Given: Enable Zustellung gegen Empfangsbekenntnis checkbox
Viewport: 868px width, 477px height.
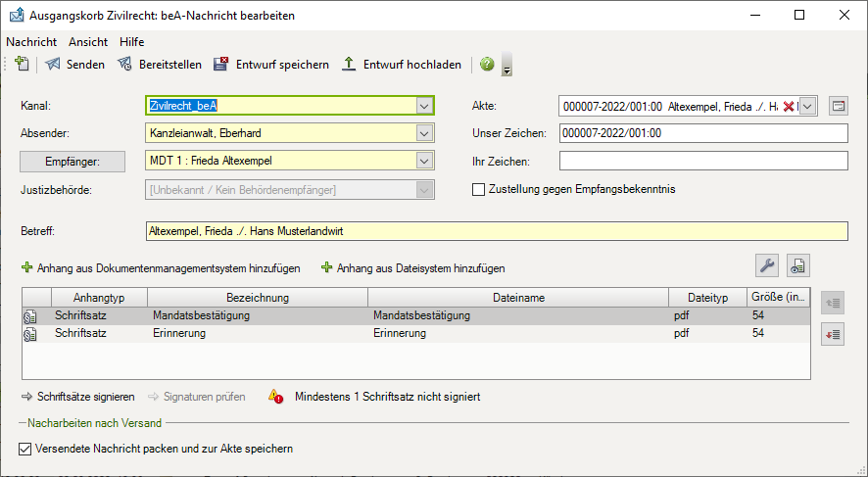Looking at the screenshot, I should (x=478, y=190).
